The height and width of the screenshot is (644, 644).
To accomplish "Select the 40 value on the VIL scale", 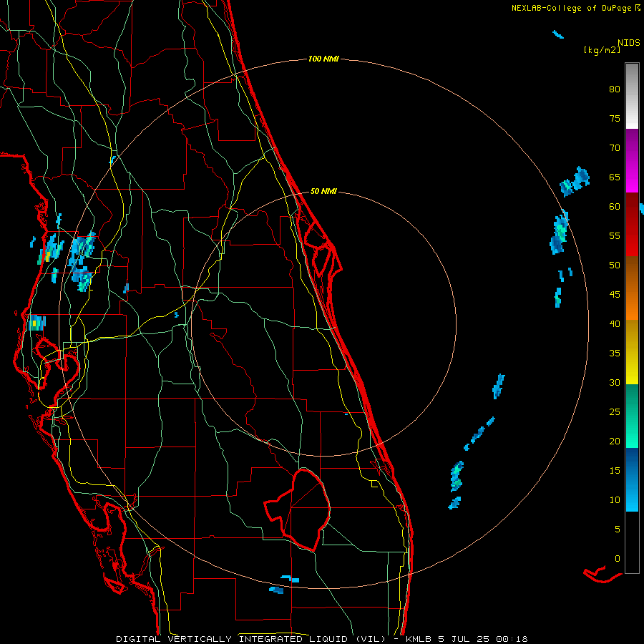I will [x=615, y=323].
